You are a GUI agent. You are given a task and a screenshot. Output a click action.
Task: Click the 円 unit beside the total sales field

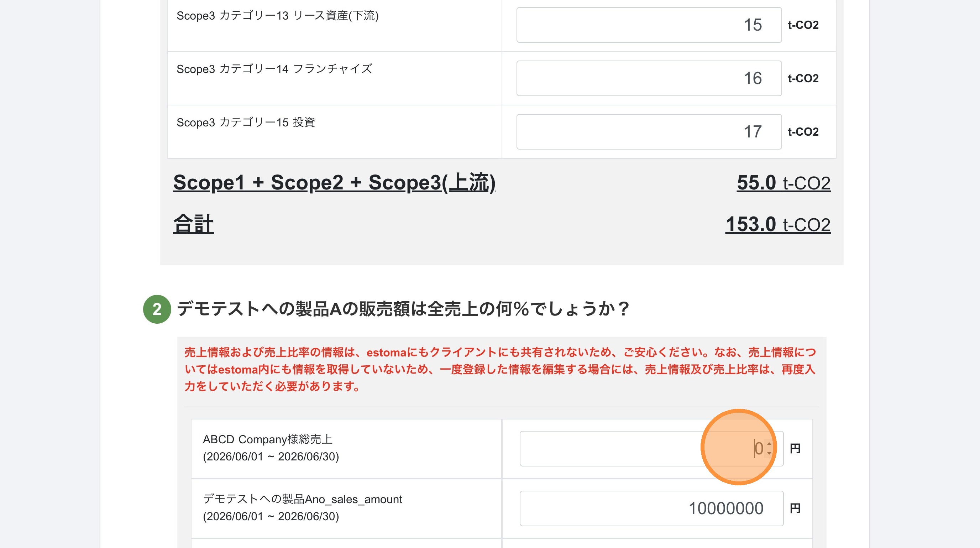point(795,448)
